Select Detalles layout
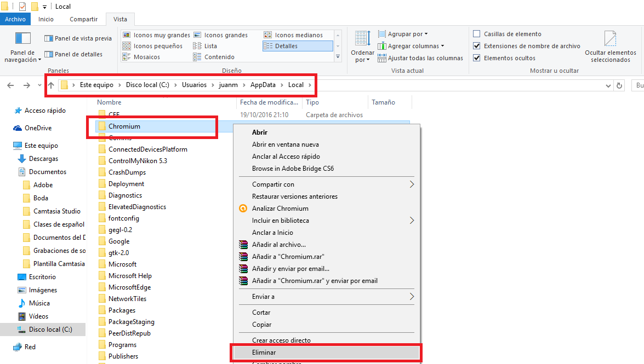Viewport: 644px width, 364px height. (298, 46)
